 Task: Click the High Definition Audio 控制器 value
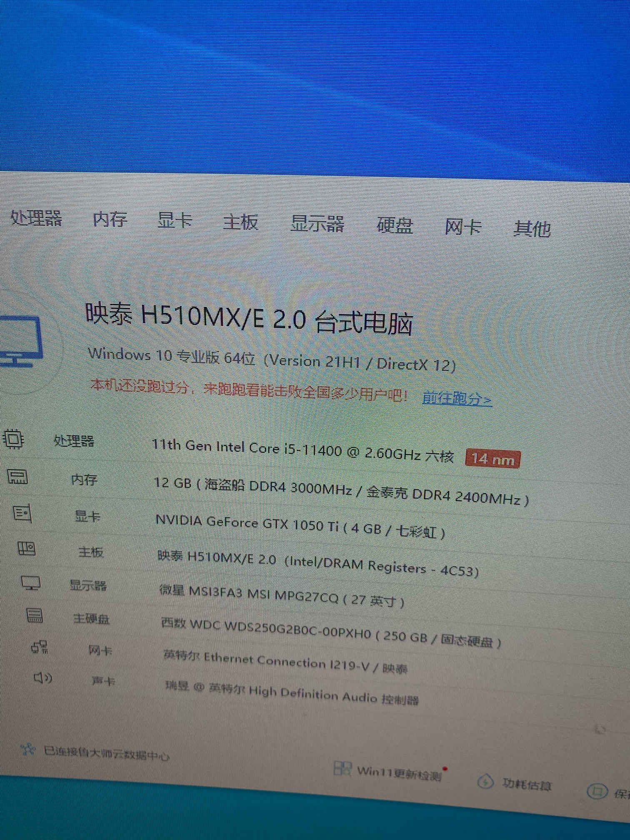click(292, 694)
